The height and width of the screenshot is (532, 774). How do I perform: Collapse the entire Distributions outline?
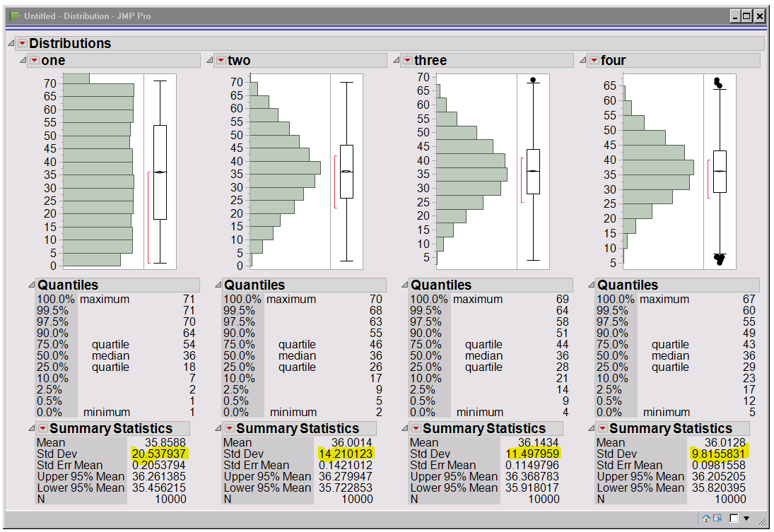point(9,43)
